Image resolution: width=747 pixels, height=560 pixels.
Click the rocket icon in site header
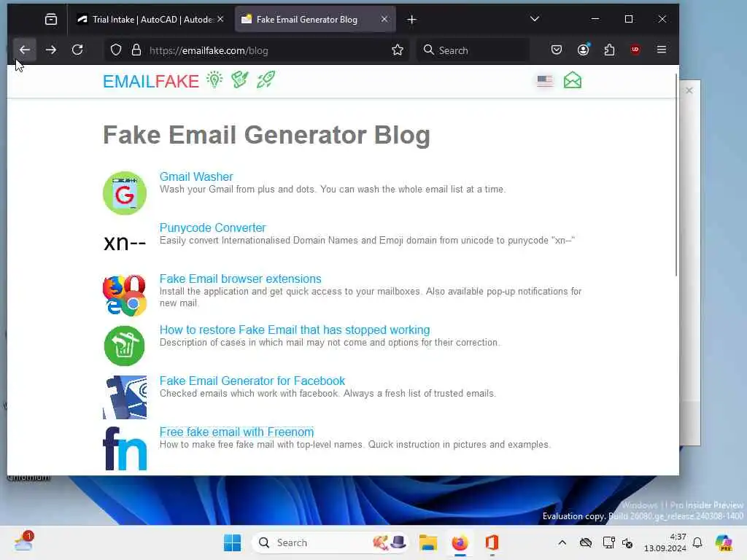pos(266,79)
